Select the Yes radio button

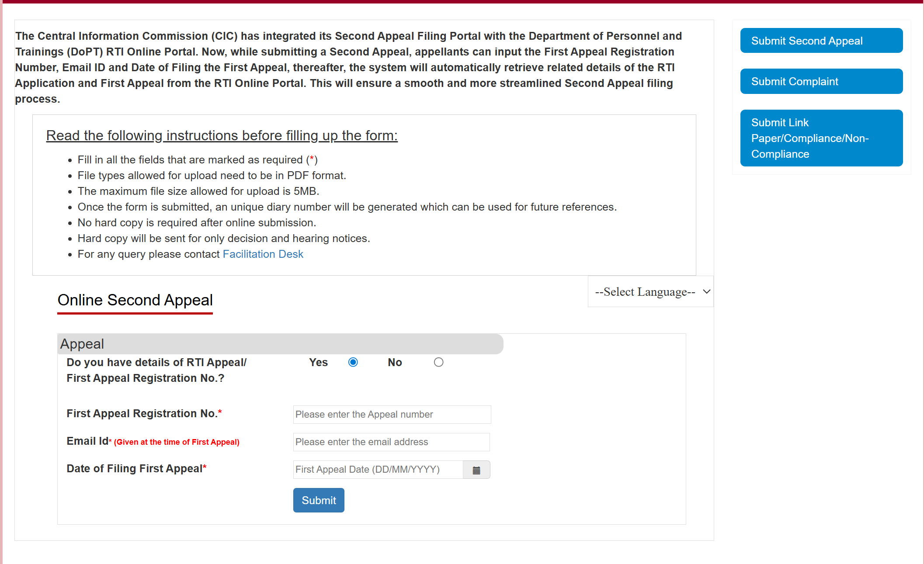353,362
